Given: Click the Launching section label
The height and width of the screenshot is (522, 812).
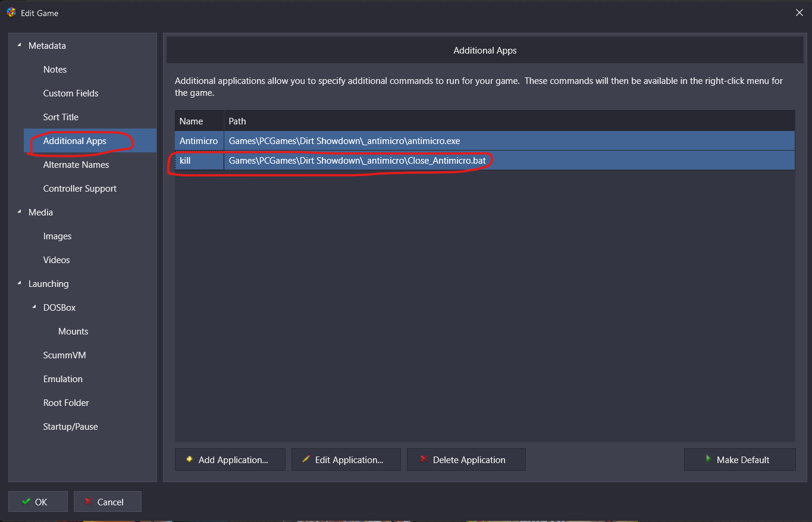Looking at the screenshot, I should click(48, 284).
